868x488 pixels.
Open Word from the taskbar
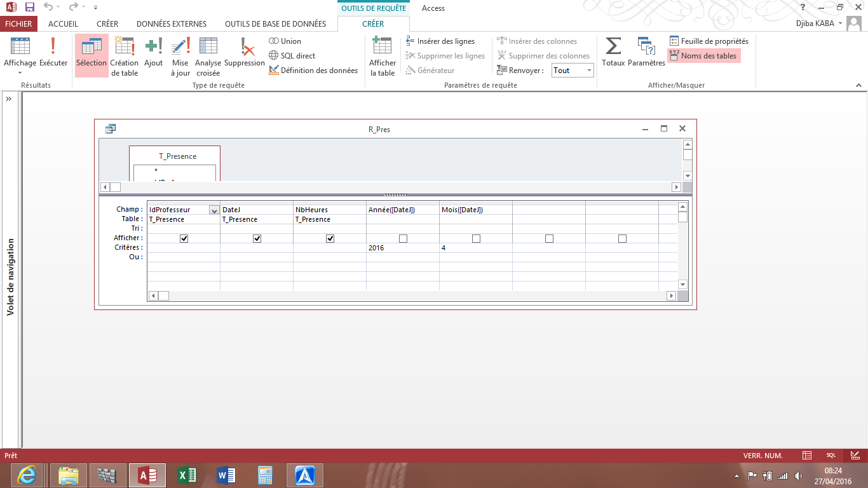coord(226,475)
